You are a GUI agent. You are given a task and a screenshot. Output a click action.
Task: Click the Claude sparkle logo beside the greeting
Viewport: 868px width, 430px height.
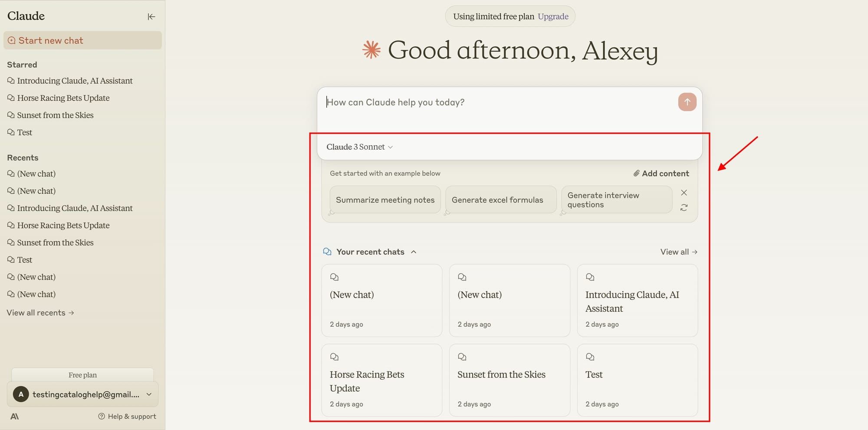(371, 50)
